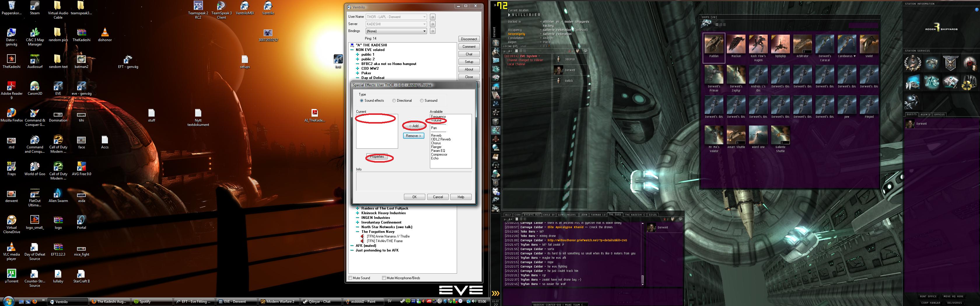Open the Bindings dropdown in Ventrilo
This screenshot has width=980, height=306.
point(396,31)
